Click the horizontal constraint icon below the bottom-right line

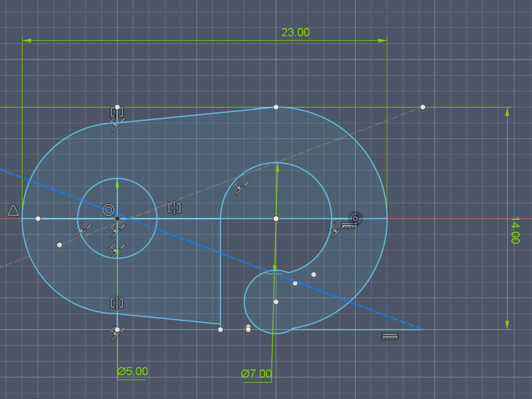[x=390, y=336]
